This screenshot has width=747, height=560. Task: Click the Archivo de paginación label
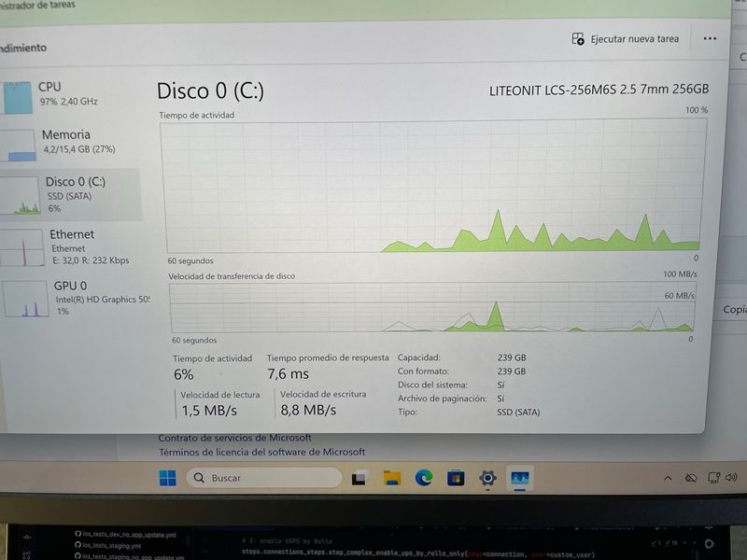coord(442,399)
